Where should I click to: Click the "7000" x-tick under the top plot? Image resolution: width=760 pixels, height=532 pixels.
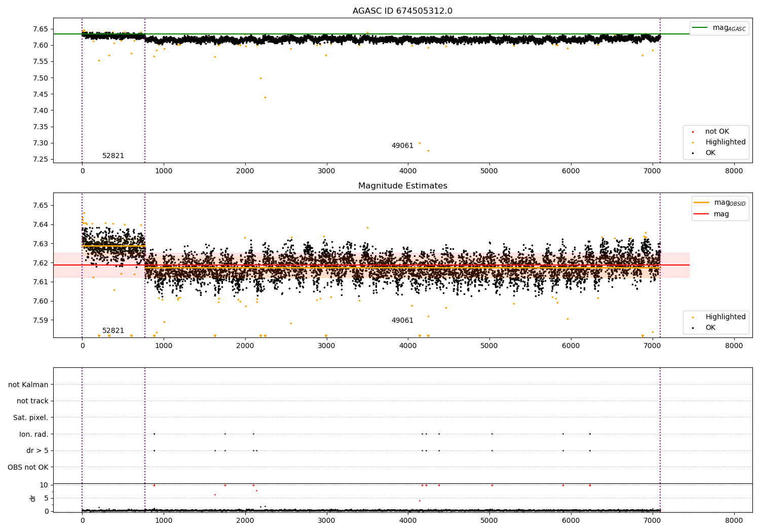(653, 171)
